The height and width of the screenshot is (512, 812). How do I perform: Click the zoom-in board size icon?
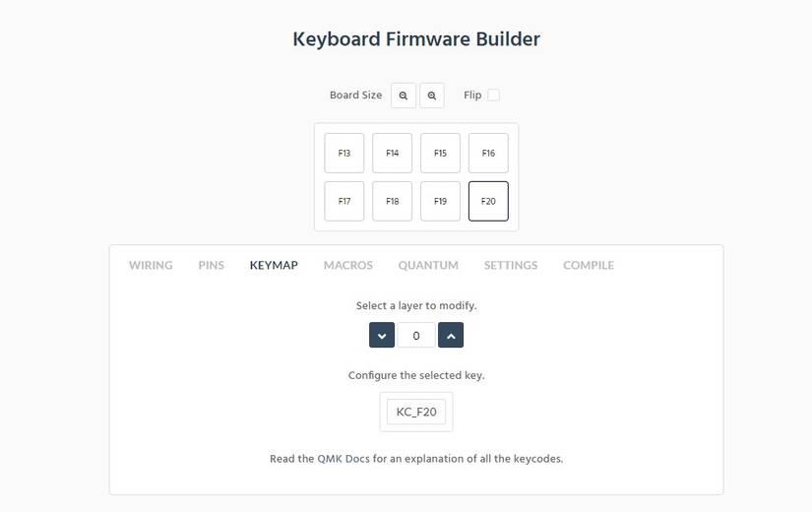432,96
